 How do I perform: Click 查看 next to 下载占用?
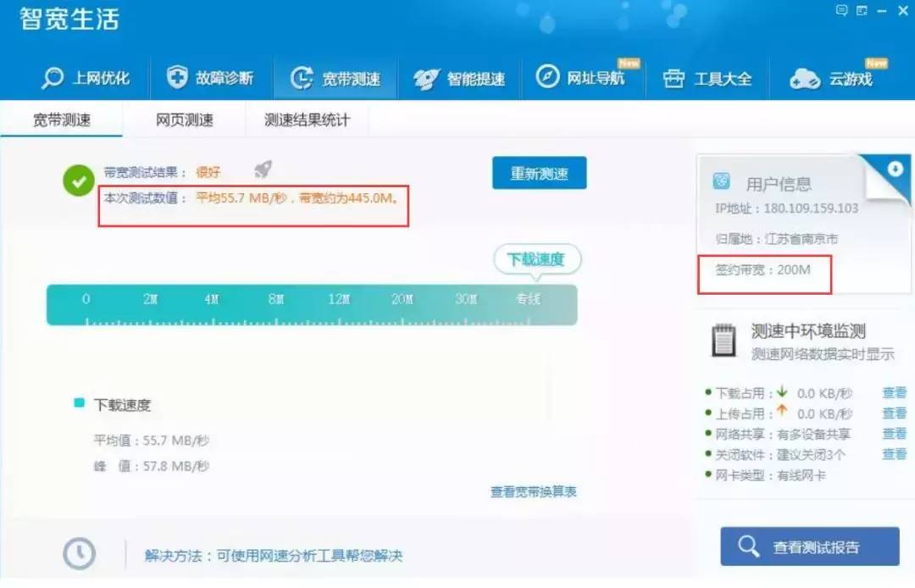[894, 392]
